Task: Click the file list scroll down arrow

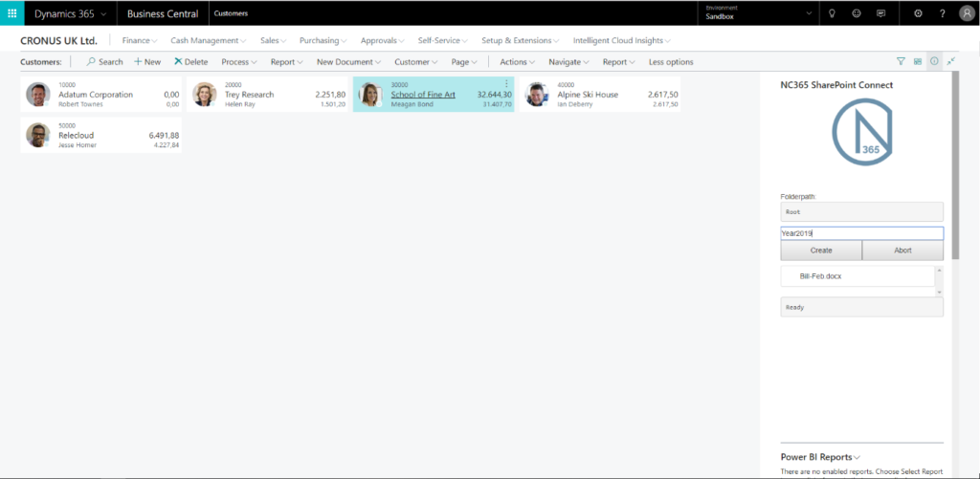Action: (x=939, y=293)
